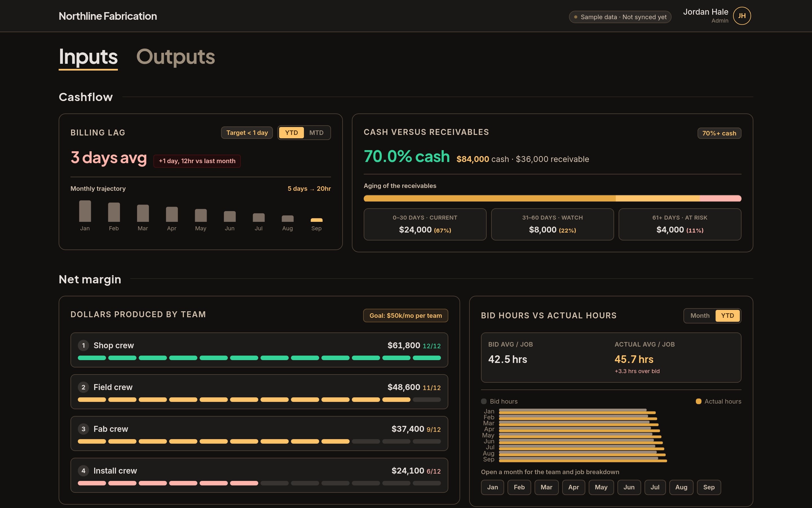
Task: Open the Mar month breakdown
Action: coord(546,487)
